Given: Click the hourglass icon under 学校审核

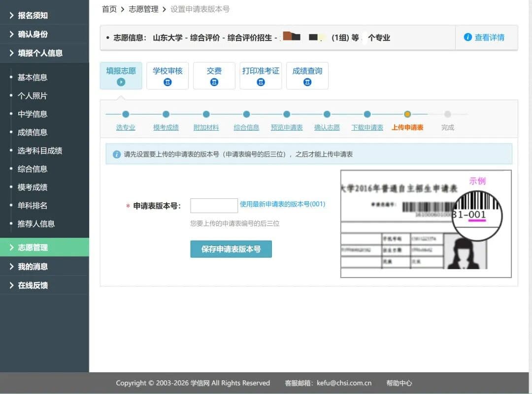Looking at the screenshot, I should coord(167,82).
